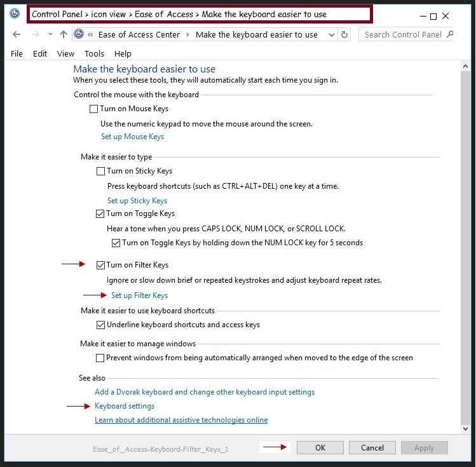Click the Cancel button
This screenshot has width=476, height=467.
[372, 447]
